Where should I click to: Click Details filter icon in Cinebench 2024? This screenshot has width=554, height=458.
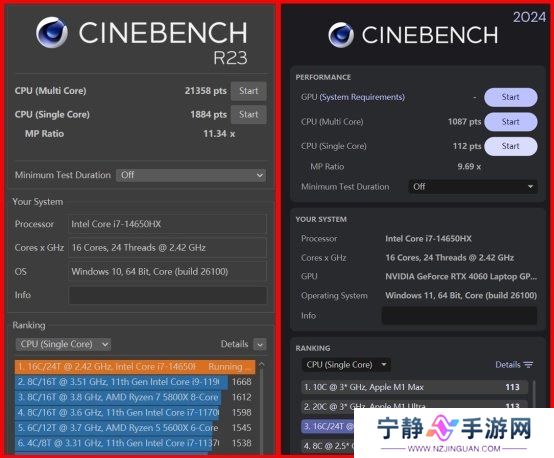528,365
